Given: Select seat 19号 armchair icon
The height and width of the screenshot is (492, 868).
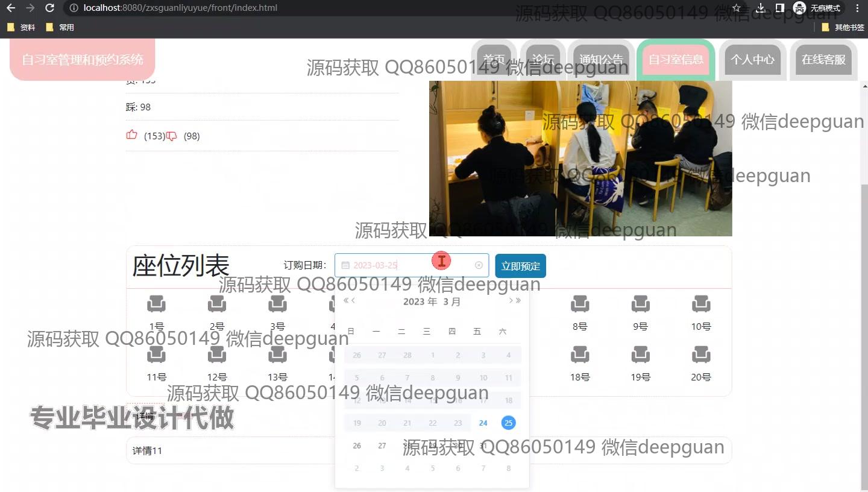Looking at the screenshot, I should (x=641, y=355).
